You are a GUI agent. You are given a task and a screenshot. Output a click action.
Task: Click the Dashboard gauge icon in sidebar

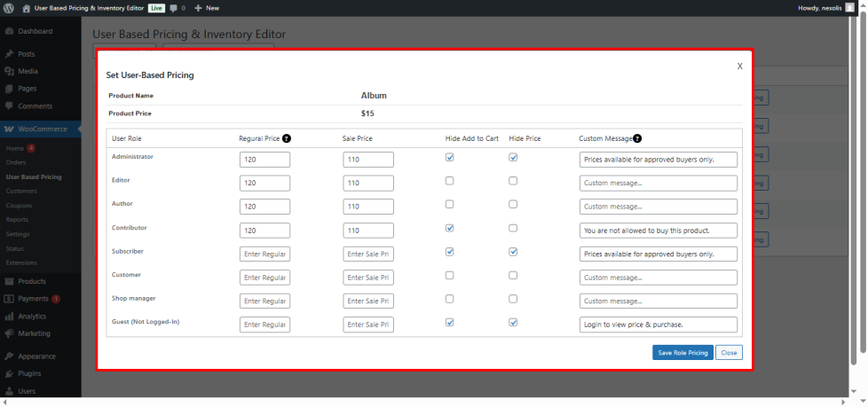9,32
